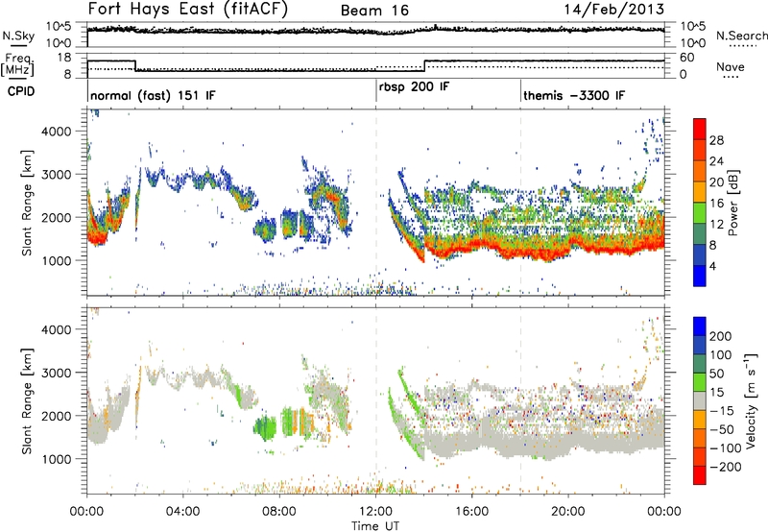Image resolution: width=768 pixels, height=532 pixels.
Task: Click the "Power [dB]" colorbar title
Action: point(733,203)
